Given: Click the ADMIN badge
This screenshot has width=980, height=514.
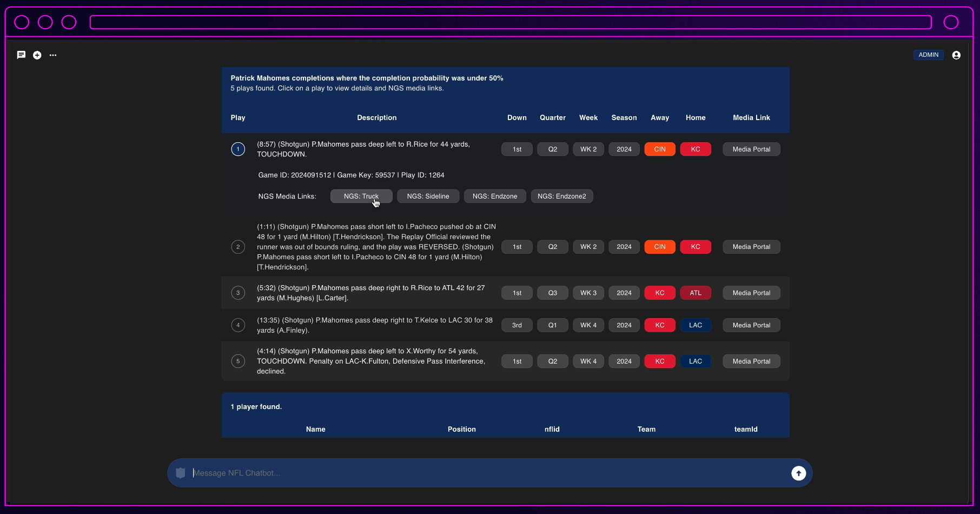Looking at the screenshot, I should [x=929, y=55].
